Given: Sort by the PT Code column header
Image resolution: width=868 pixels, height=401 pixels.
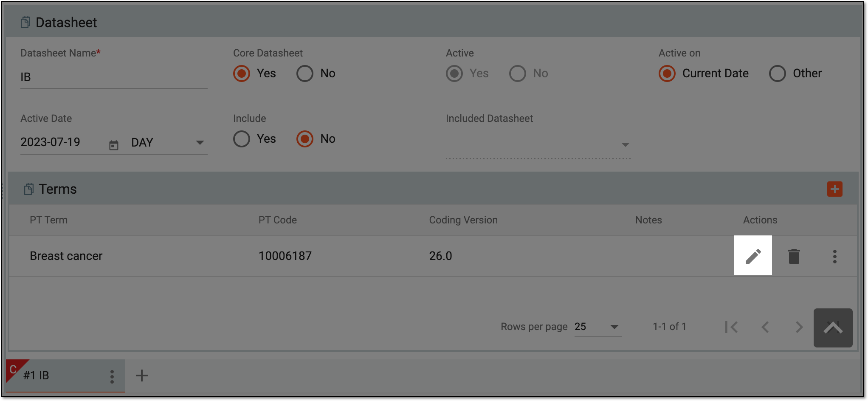Looking at the screenshot, I should [278, 220].
